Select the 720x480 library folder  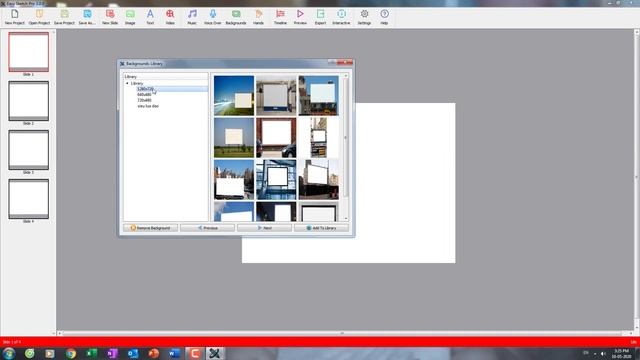[x=144, y=100]
